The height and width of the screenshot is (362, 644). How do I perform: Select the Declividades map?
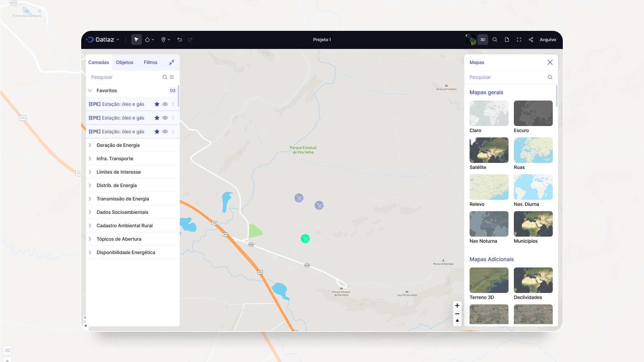click(533, 280)
